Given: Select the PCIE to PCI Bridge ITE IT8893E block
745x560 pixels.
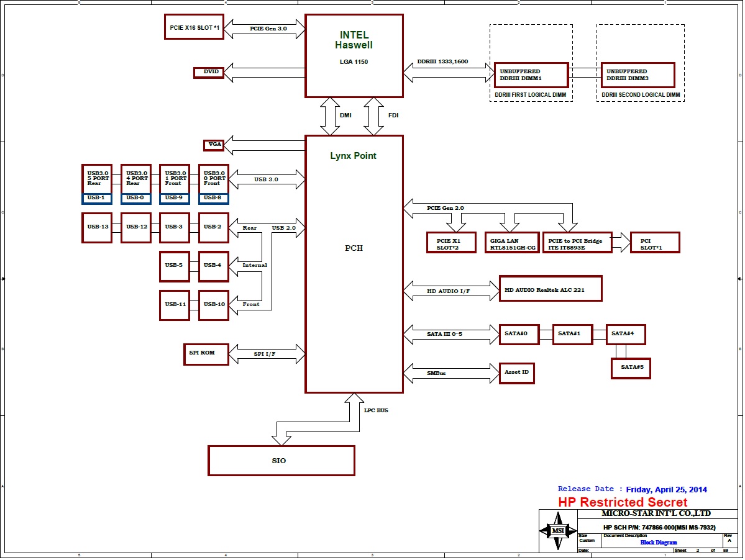Looking at the screenshot, I should [x=577, y=242].
